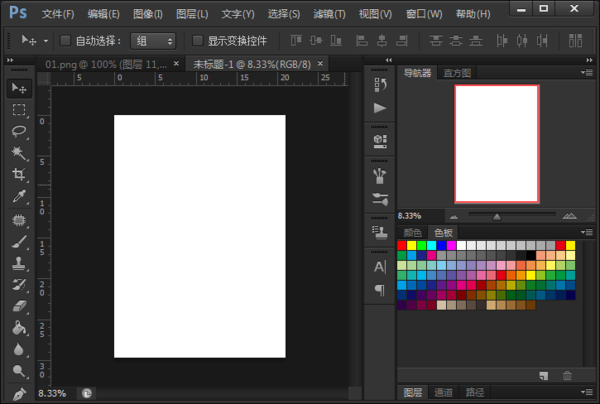
Task: Click the delete swatch trash icon
Action: click(x=567, y=376)
